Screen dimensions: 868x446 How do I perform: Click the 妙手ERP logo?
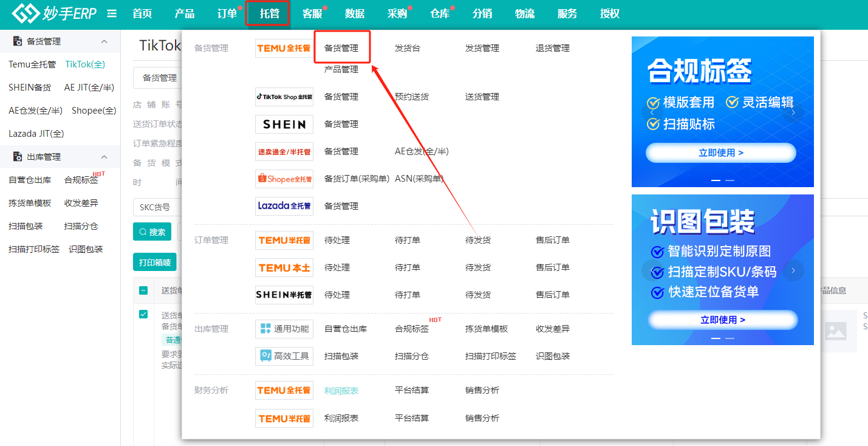pyautogui.click(x=54, y=13)
